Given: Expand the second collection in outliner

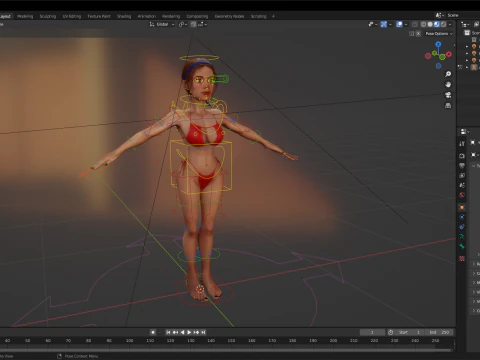Looking at the screenshot, I should (467, 53).
